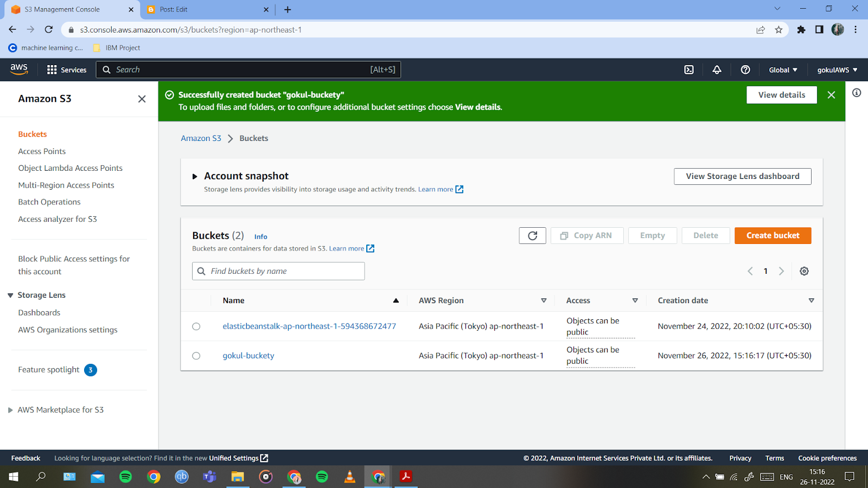868x488 pixels.
Task: Open Storage Lens Dashboards
Action: 39,313
